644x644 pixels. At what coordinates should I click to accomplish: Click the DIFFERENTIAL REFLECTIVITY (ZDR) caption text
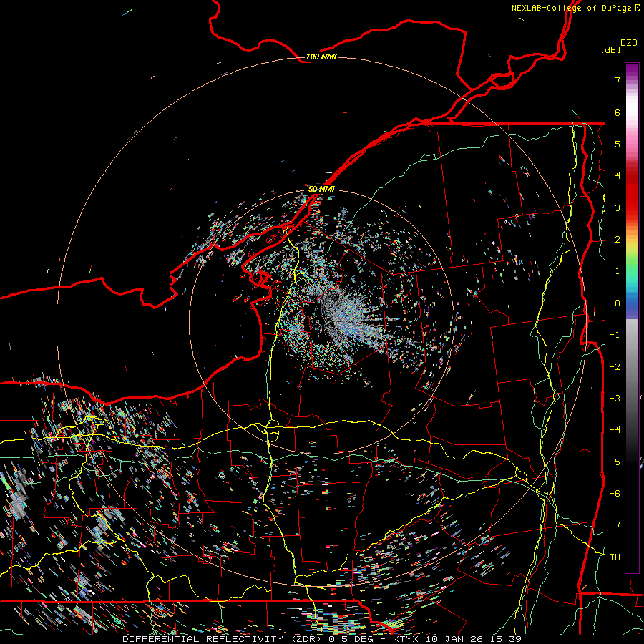coord(223,639)
